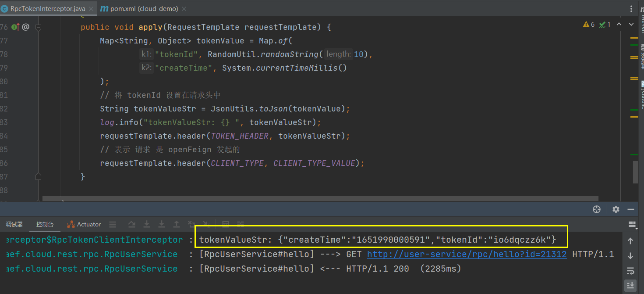Click the user-service hello URL link
Viewport: 644px width, 294px height.
(467, 254)
